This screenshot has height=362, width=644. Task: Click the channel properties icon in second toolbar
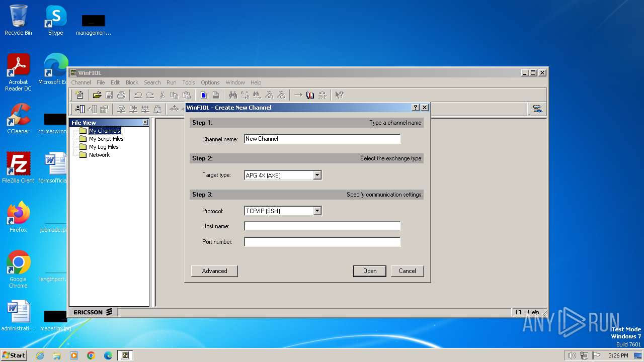click(104, 109)
